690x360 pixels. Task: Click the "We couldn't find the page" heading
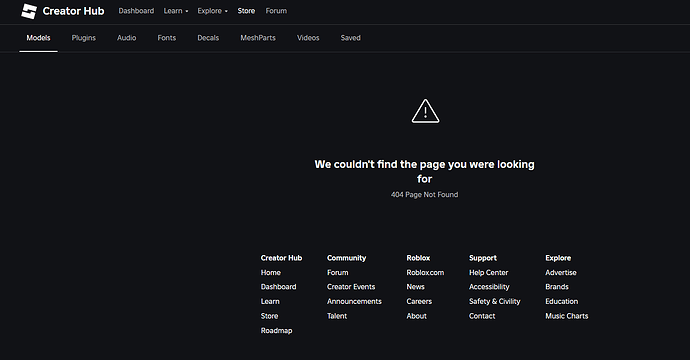click(x=425, y=171)
